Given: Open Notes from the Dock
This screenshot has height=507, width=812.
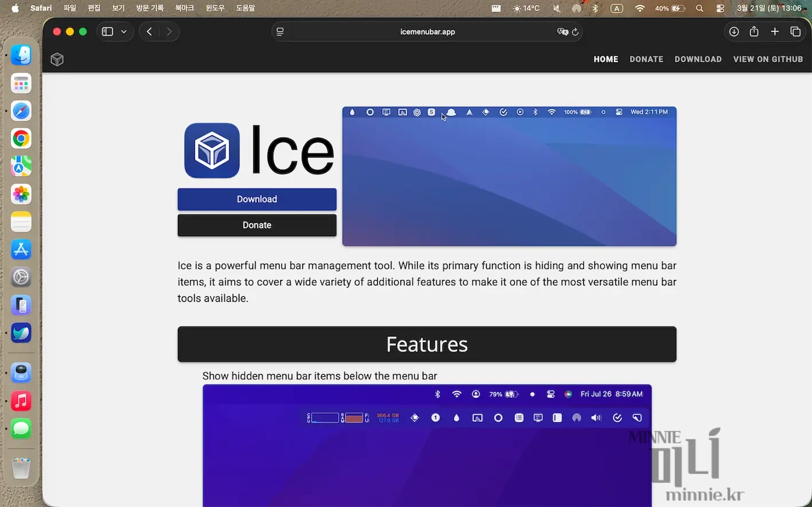Looking at the screenshot, I should pyautogui.click(x=21, y=222).
